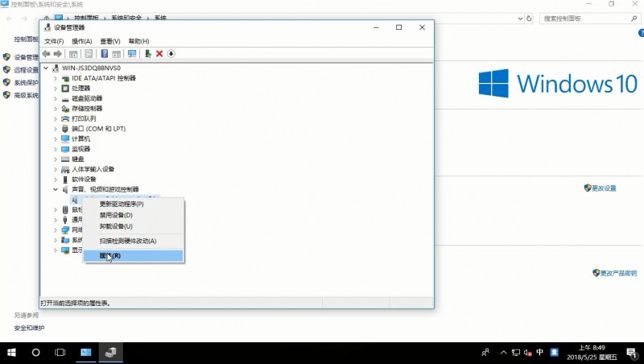The width and height of the screenshot is (644, 364).
Task: Click the 更改产品密钥 link in Control Panel
Action: (618, 273)
